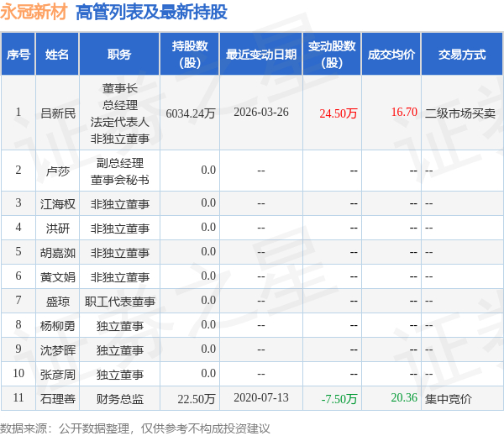Click the name 石理善
The image size is (504, 436).
58,399
